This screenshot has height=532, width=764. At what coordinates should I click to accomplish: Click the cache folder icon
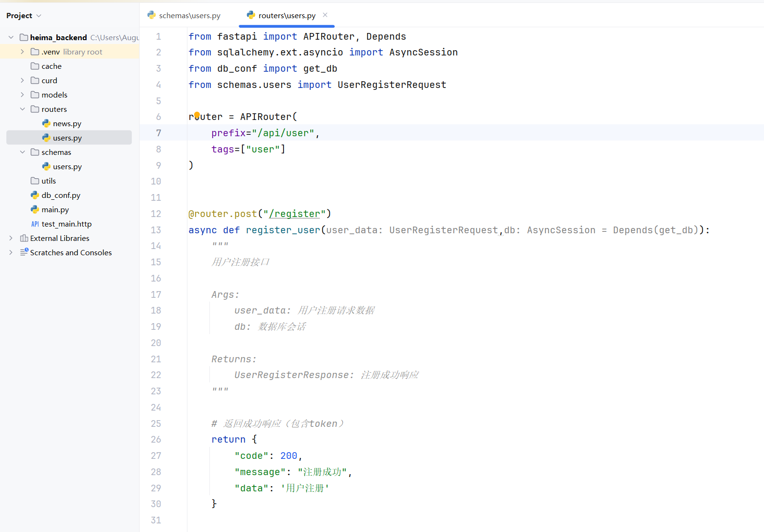35,66
